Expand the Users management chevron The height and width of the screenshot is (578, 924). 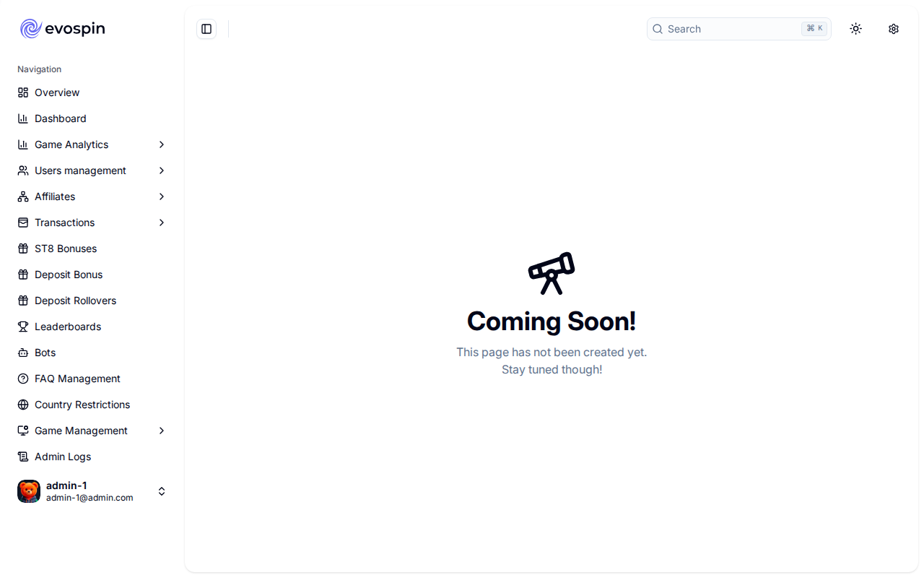[x=162, y=171]
